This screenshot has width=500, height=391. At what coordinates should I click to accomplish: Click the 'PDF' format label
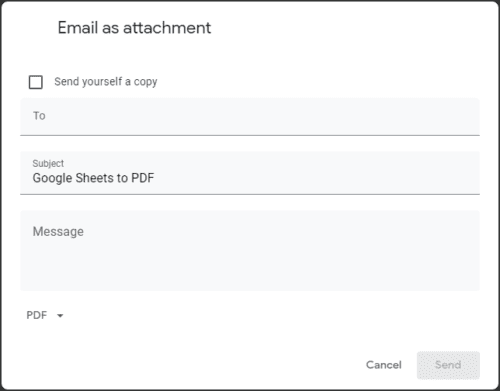(x=37, y=315)
